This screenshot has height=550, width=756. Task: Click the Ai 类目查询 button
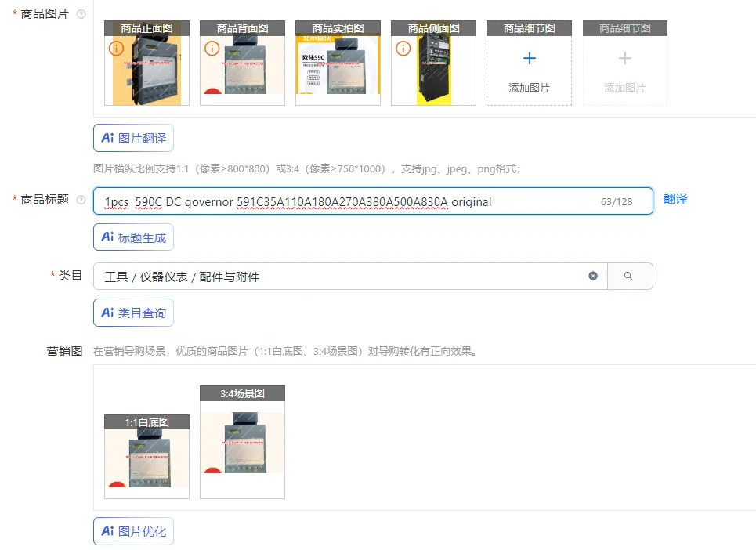click(x=133, y=313)
